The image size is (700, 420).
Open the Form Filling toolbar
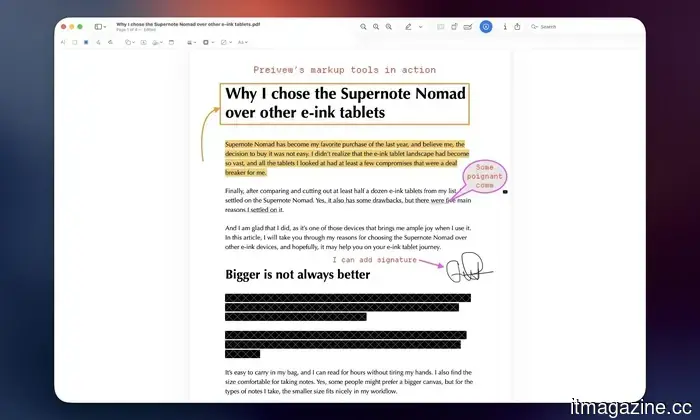(x=468, y=27)
